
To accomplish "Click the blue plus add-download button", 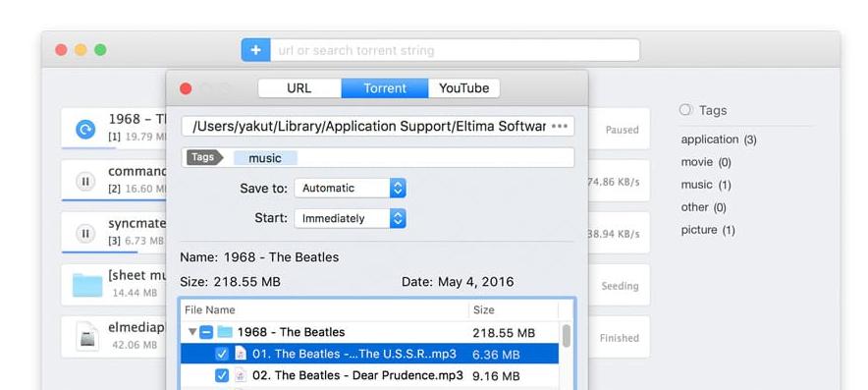I will [x=255, y=50].
